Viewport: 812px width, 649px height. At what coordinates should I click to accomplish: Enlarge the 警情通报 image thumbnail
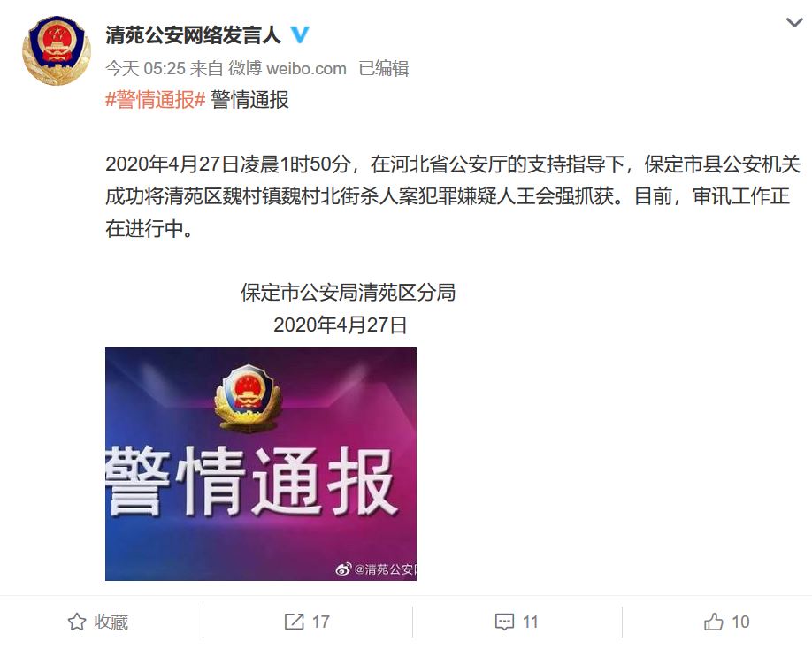pos(260,463)
